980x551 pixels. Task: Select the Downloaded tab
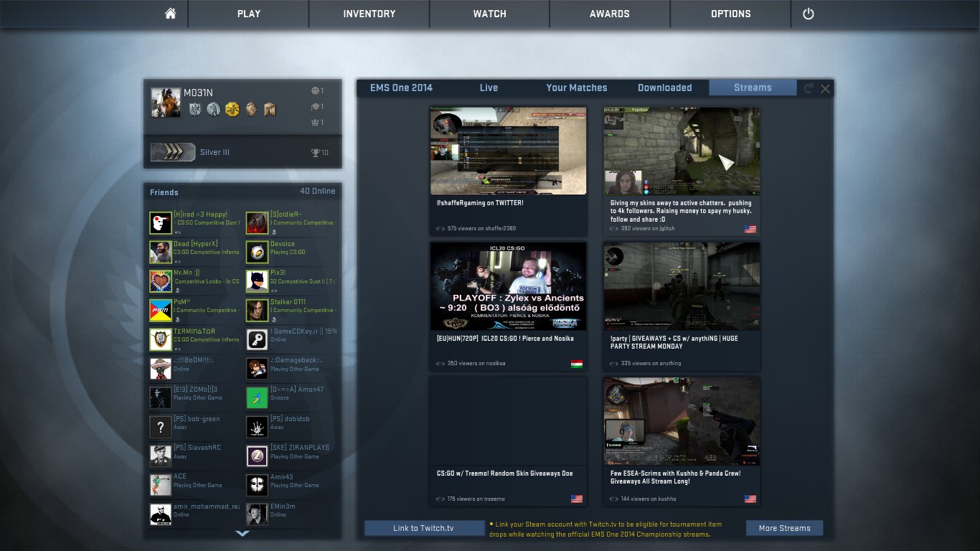point(664,88)
